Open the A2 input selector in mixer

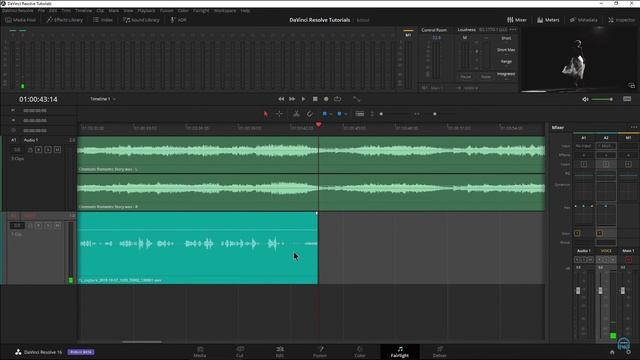606,146
